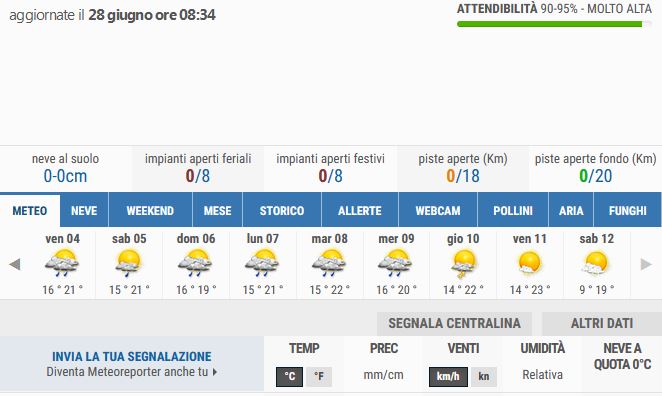The height and width of the screenshot is (396, 662).
Task: Open the sab 12 partly cloudy icon
Action: (x=596, y=263)
